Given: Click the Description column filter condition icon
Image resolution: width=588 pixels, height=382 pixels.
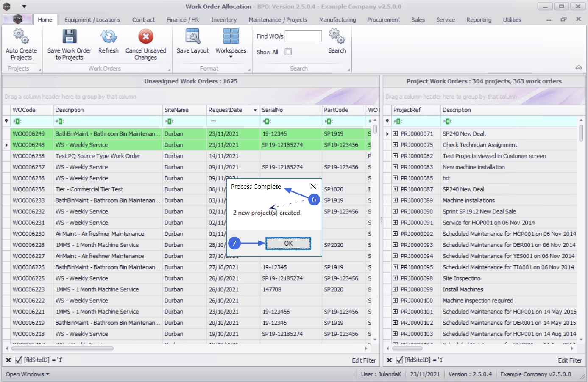Looking at the screenshot, I should pyautogui.click(x=60, y=121).
